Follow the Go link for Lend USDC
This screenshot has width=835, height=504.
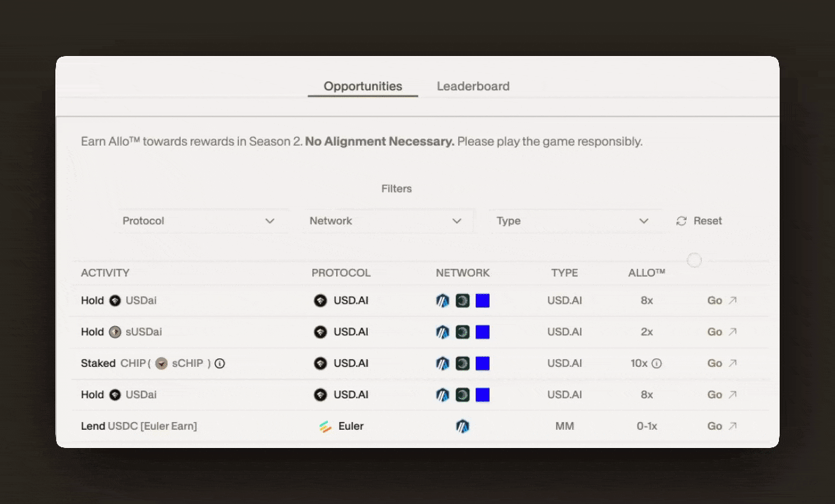tap(722, 426)
